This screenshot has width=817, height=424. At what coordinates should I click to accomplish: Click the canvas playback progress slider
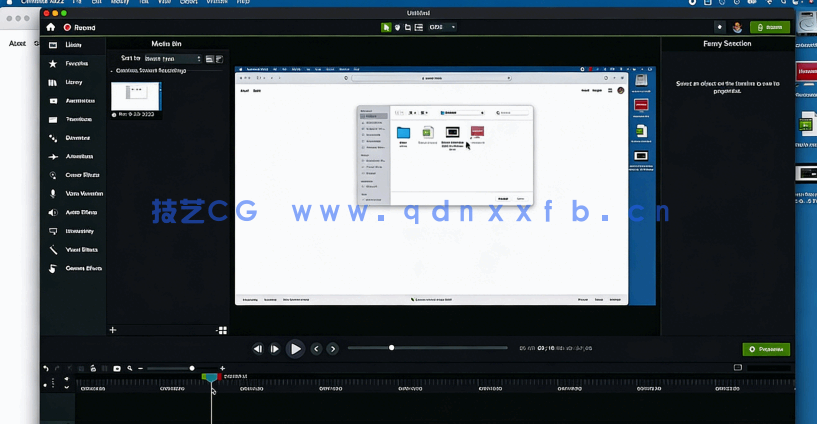click(x=430, y=348)
